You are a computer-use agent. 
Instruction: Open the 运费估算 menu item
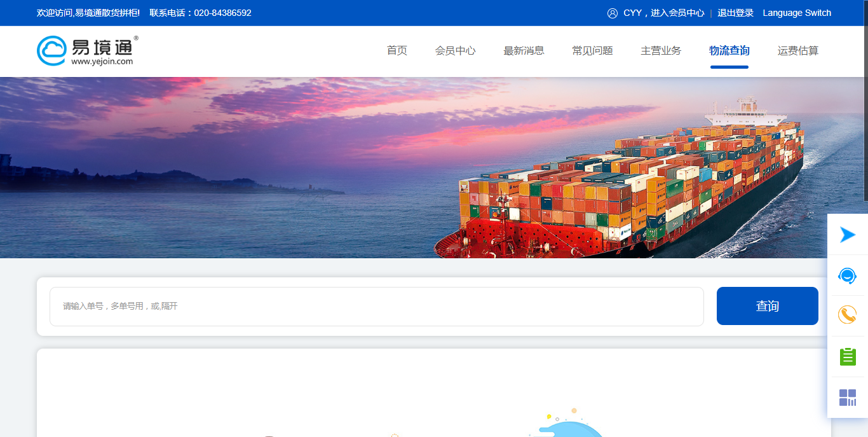(798, 51)
